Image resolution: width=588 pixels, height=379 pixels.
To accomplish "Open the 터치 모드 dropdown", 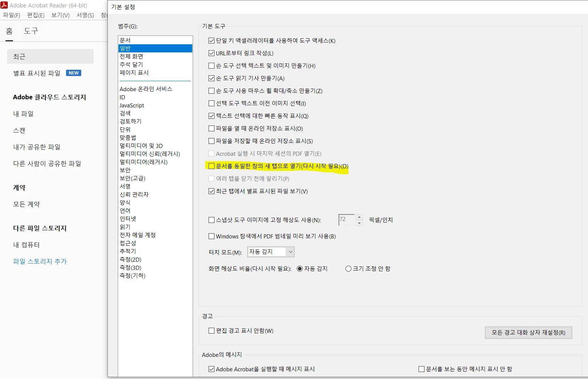I will tap(271, 252).
